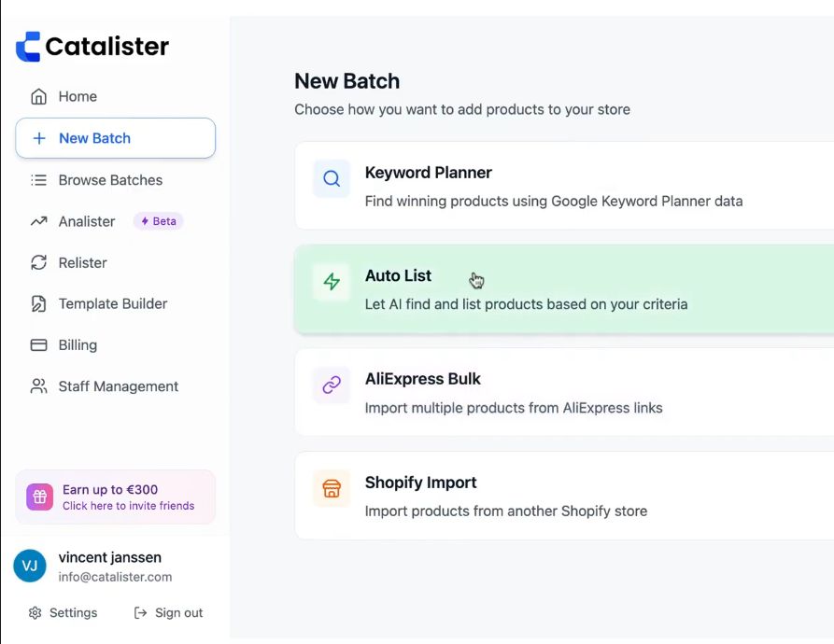Open Settings at the bottom left
This screenshot has height=644, width=834.
tap(64, 613)
